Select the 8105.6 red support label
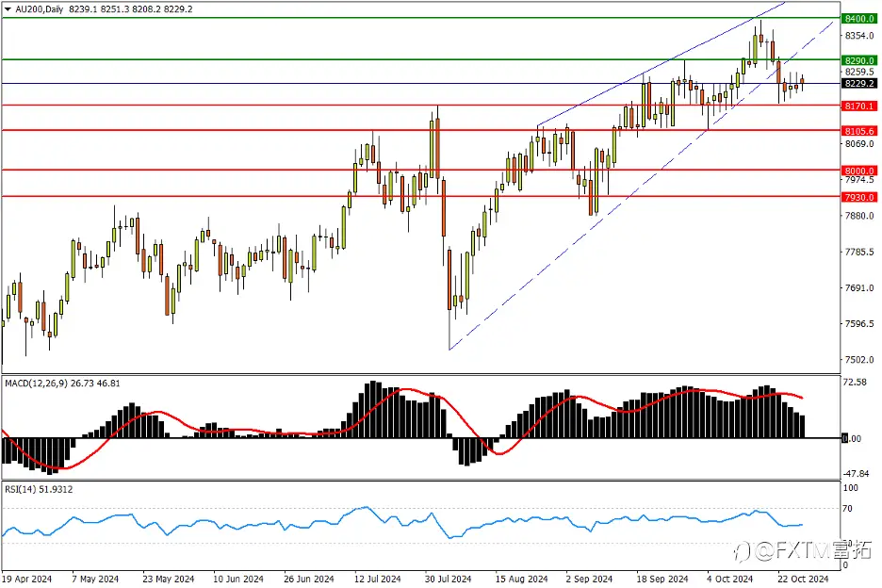882x588 pixels. tap(859, 131)
